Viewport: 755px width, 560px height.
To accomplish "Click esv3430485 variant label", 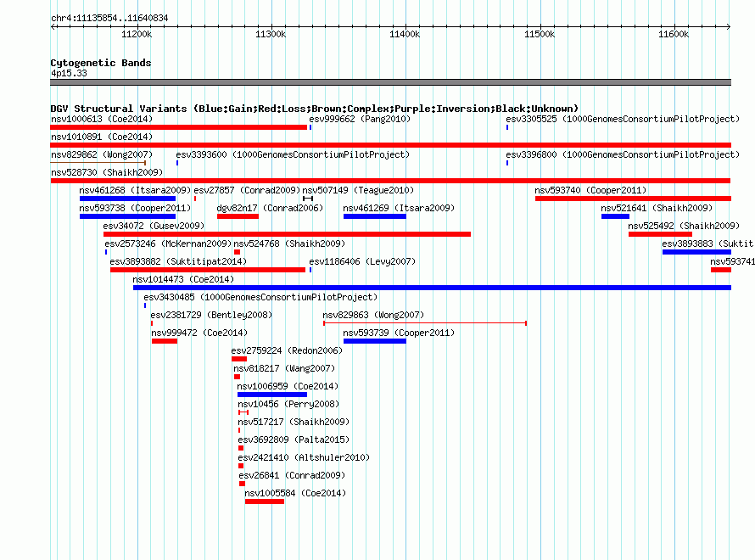I will pos(260,297).
